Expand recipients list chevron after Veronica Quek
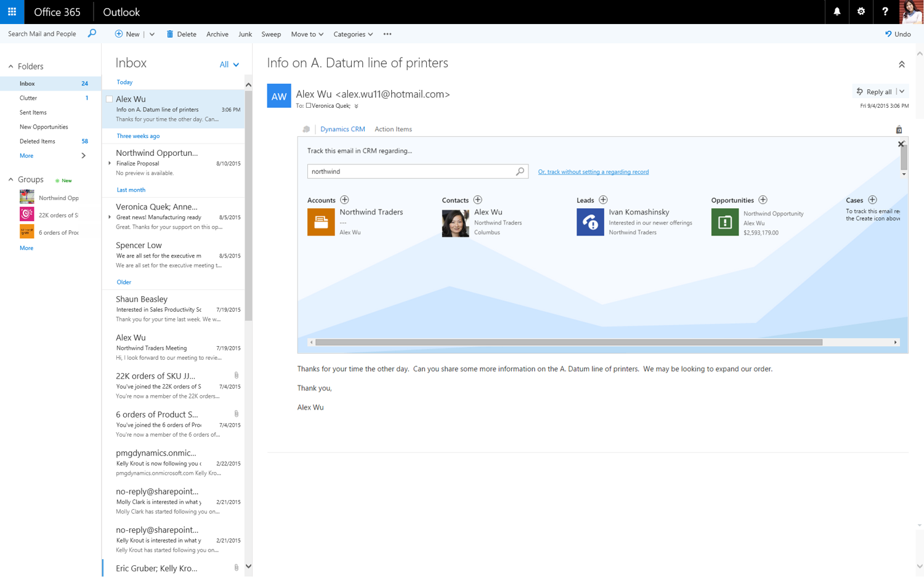The image size is (924, 577). pos(356,106)
